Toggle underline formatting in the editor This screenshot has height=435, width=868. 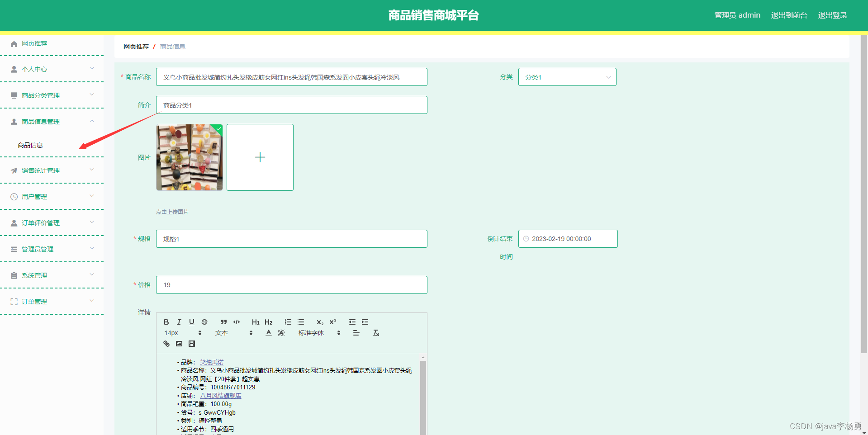[x=191, y=322]
